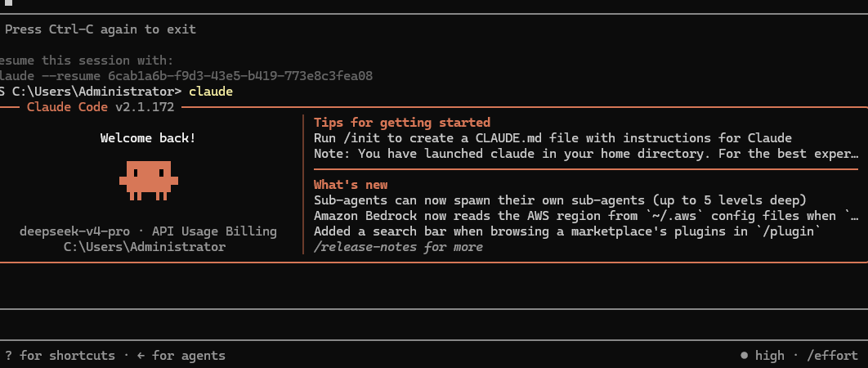The image size is (868, 368).
Task: Click the /release-notes for more line
Action: (398, 247)
